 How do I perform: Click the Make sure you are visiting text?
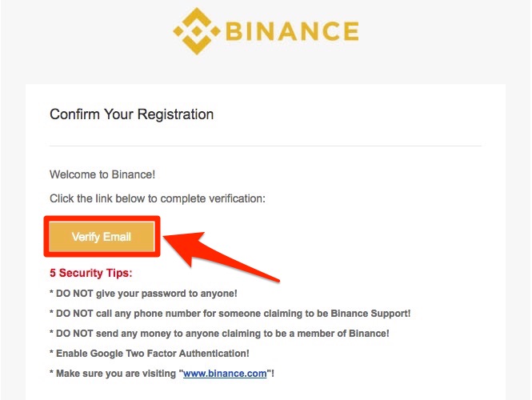116,374
